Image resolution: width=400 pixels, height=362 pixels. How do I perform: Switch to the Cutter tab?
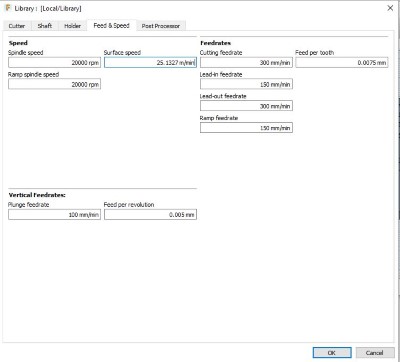click(17, 26)
